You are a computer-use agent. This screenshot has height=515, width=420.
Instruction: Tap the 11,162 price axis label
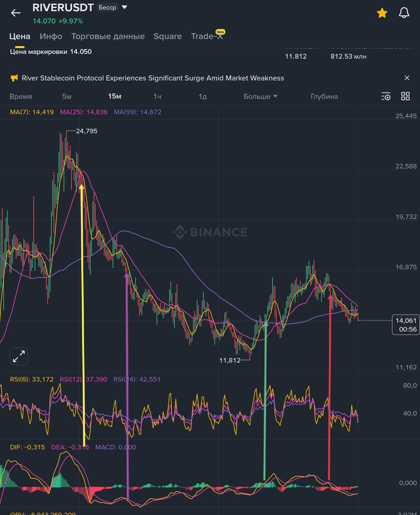click(406, 367)
